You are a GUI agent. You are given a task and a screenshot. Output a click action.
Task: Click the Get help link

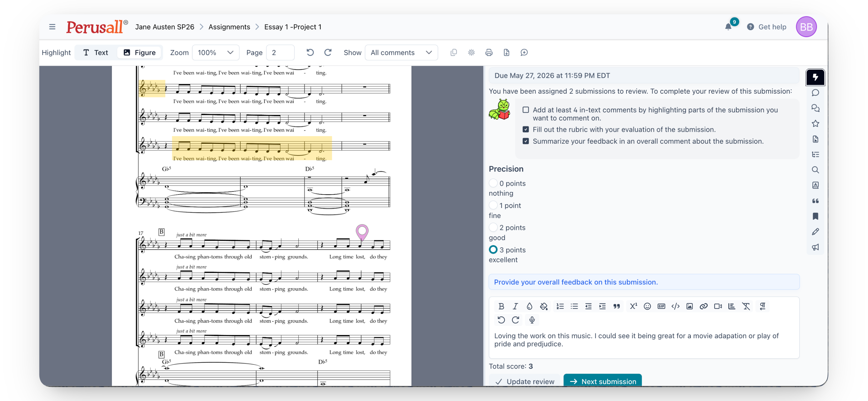click(x=766, y=27)
